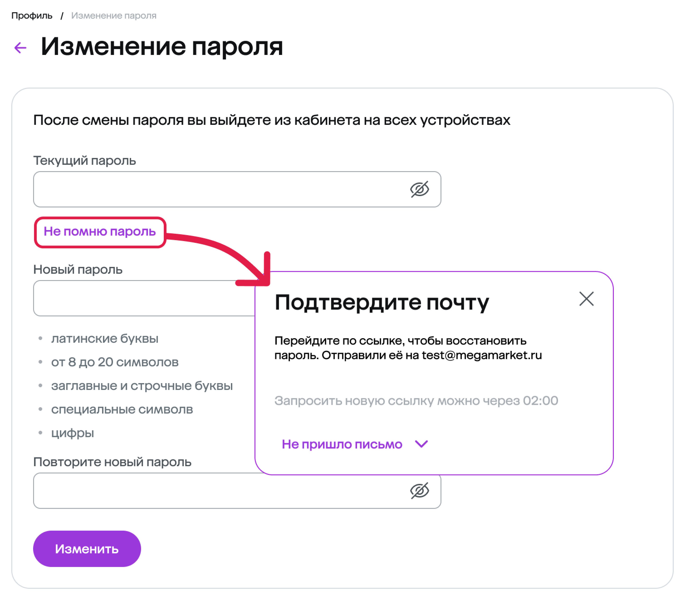Click the "Подтвердите почту" dialog heading
This screenshot has width=700, height=601.
coord(382,302)
